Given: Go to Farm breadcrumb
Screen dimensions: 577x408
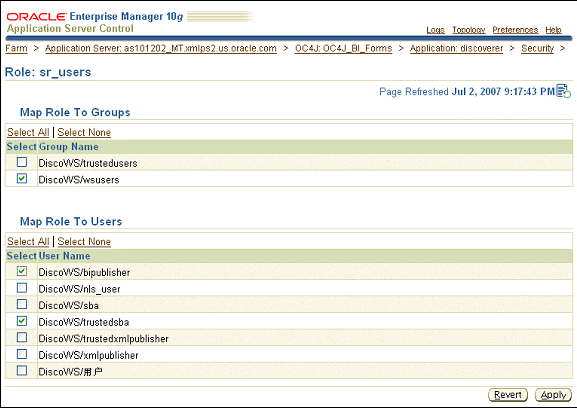Looking at the screenshot, I should (16, 48).
